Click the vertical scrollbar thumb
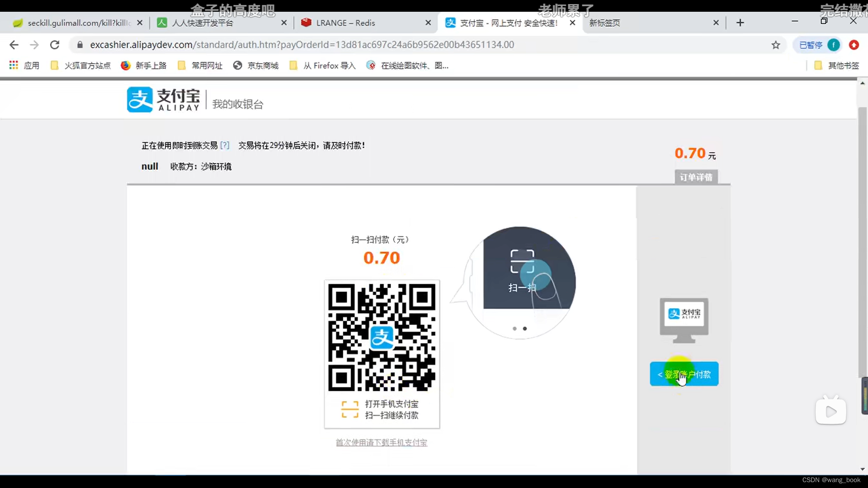The image size is (868, 488). [863, 243]
